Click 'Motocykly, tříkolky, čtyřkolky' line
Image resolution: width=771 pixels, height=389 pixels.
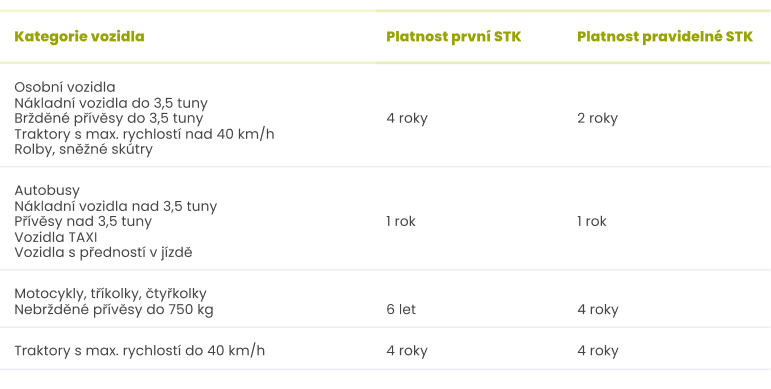pos(110,294)
